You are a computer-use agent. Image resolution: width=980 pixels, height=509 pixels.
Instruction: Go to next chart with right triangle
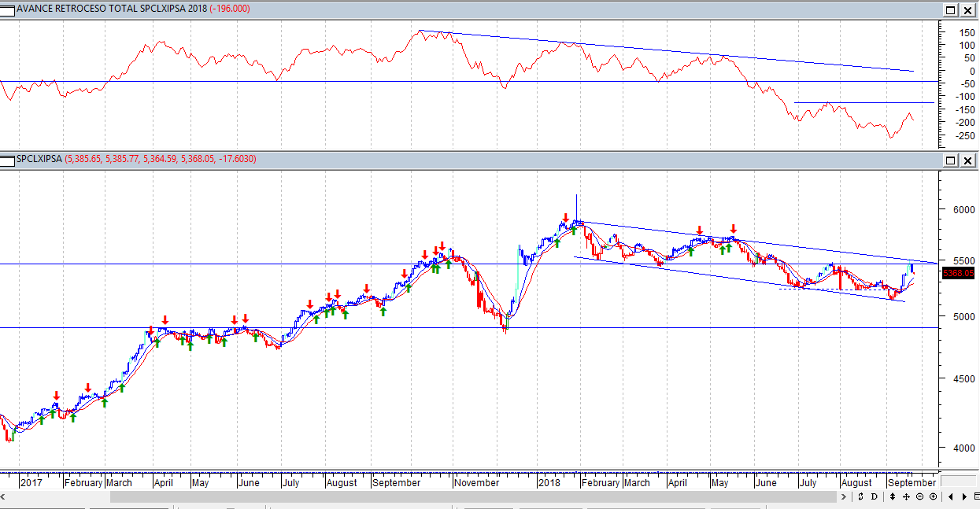point(964,496)
